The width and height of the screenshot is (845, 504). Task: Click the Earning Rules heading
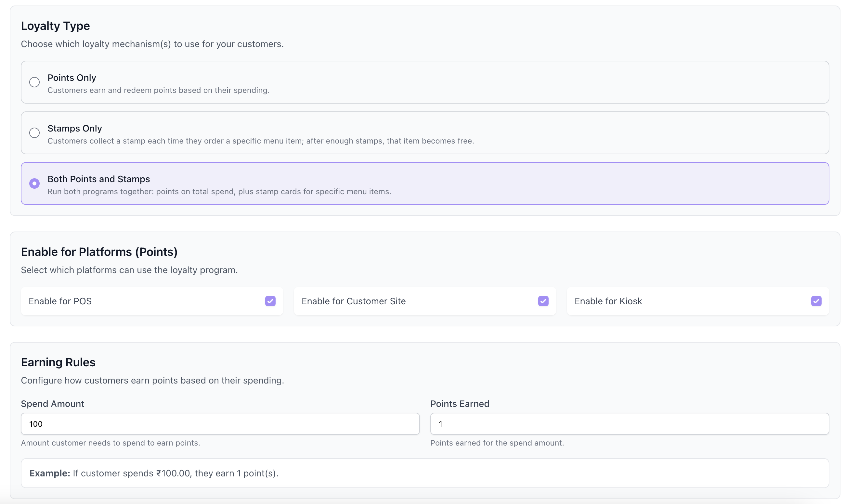(58, 362)
